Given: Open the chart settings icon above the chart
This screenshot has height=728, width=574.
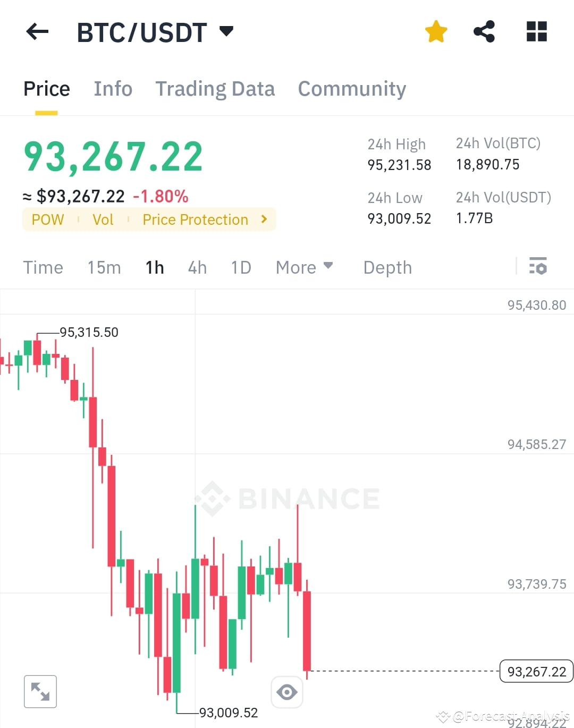Looking at the screenshot, I should click(538, 267).
